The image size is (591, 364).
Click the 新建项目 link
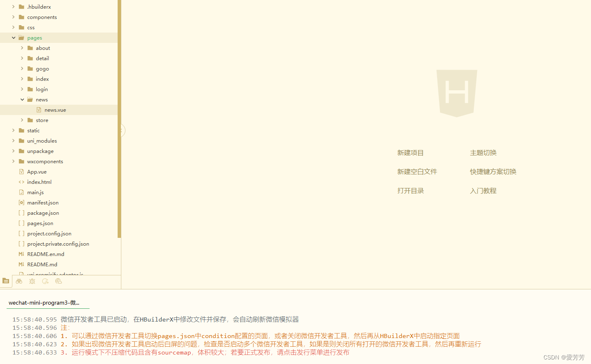coord(410,153)
